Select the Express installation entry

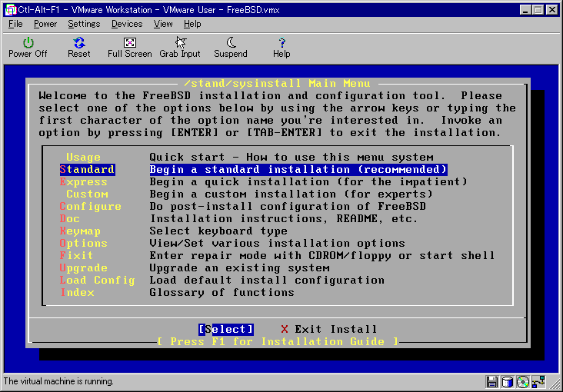pyautogui.click(x=83, y=181)
